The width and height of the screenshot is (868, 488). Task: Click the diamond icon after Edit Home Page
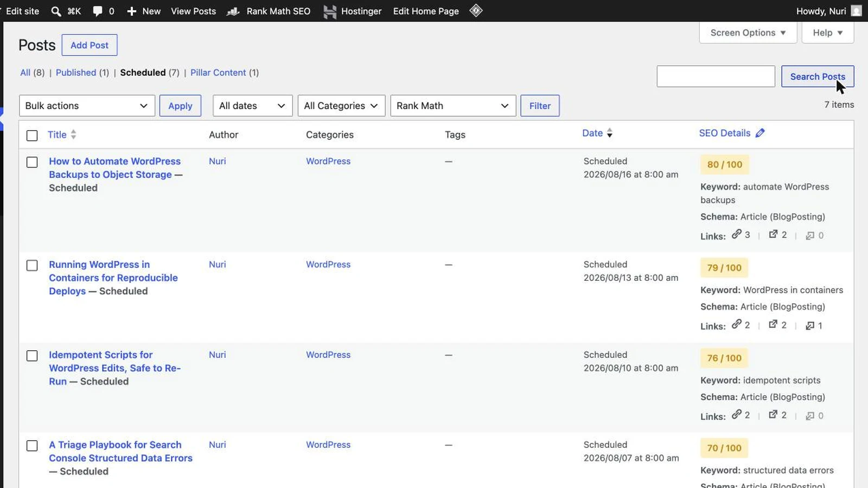click(476, 10)
